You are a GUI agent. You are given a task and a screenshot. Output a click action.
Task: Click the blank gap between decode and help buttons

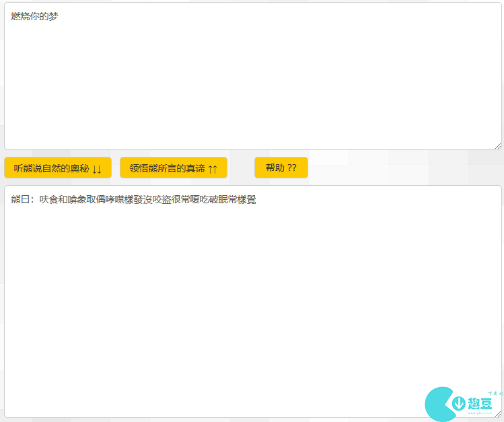point(241,168)
